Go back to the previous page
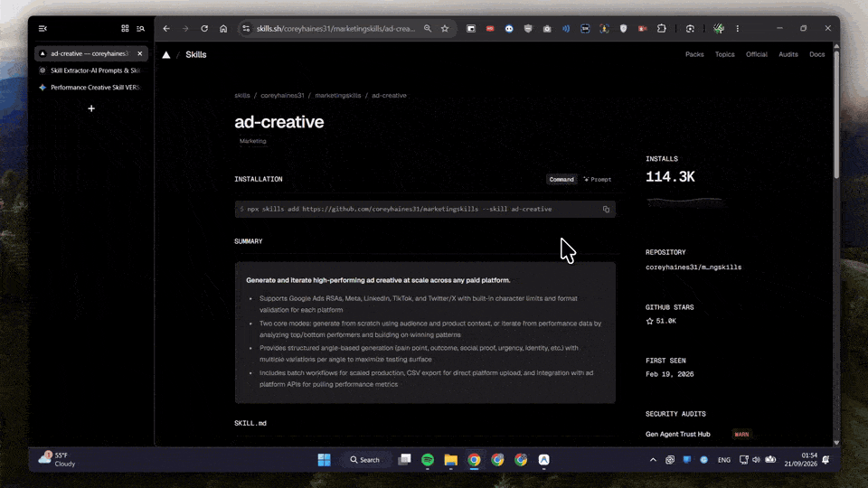 pyautogui.click(x=166, y=28)
